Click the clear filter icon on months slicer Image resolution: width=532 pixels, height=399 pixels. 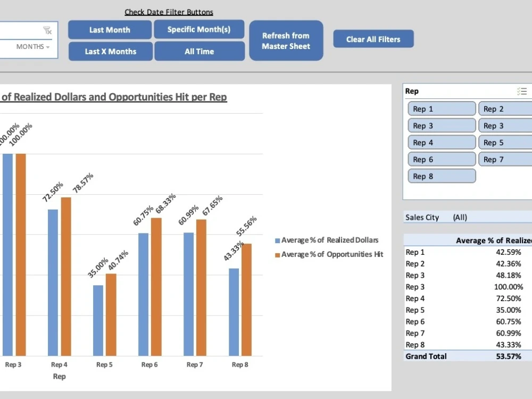47,29
